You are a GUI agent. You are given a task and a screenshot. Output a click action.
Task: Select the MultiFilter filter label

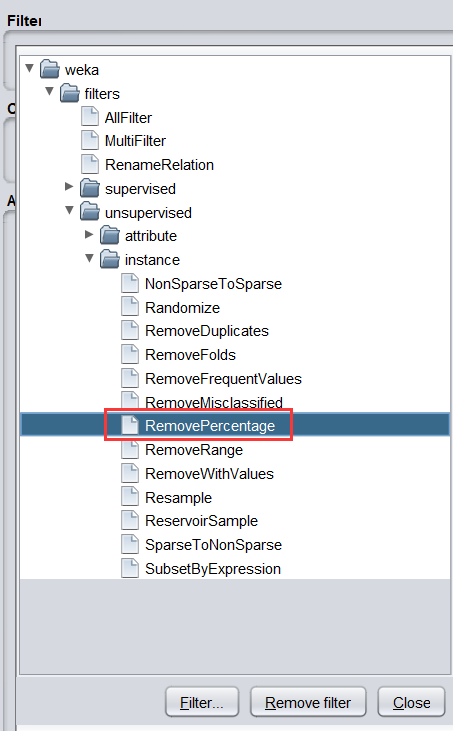[x=135, y=141]
